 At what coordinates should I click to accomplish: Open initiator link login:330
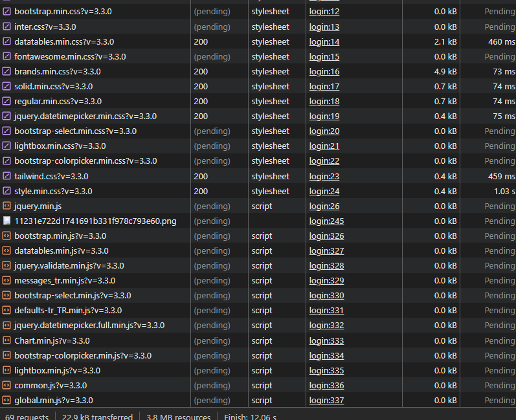[326, 296]
